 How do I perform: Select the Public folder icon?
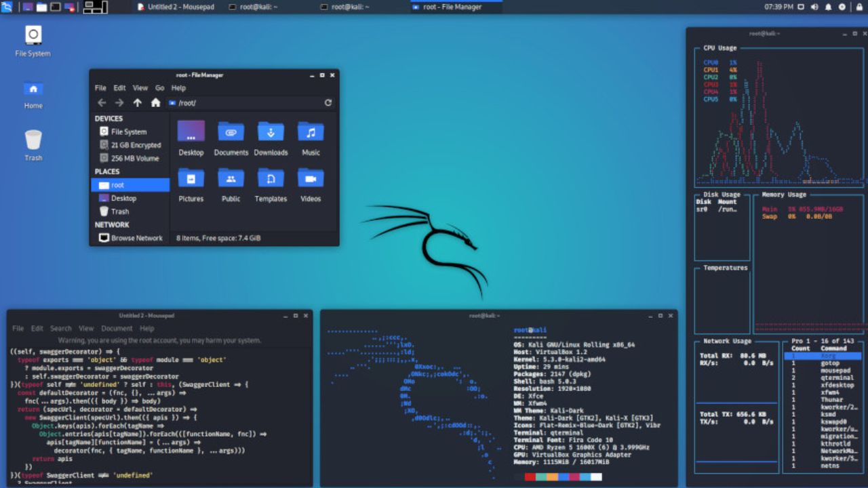[x=231, y=184]
